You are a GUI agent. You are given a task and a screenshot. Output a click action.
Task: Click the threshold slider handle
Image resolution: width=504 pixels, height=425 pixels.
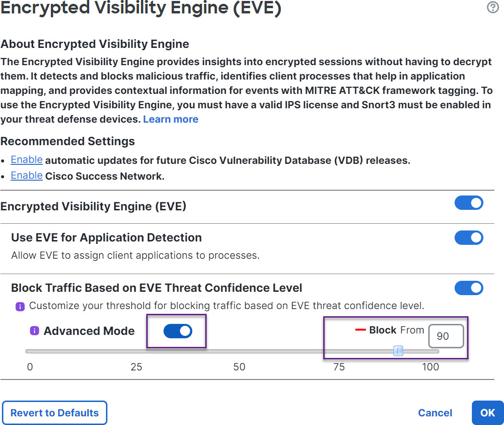398,351
